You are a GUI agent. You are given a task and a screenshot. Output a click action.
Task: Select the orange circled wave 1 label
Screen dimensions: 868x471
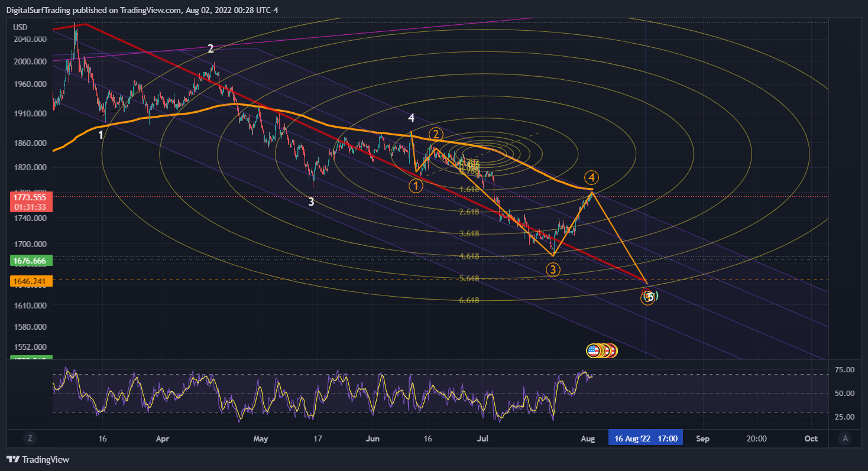click(416, 186)
